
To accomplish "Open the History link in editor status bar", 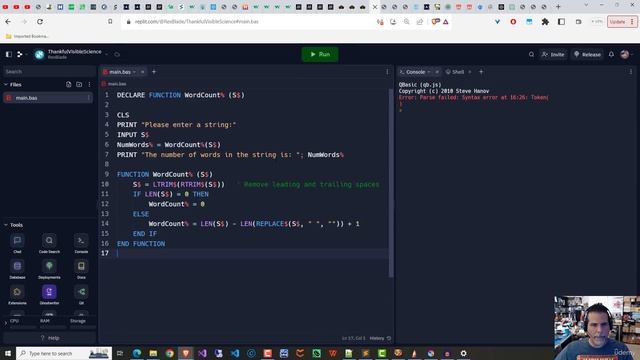I will [x=380, y=338].
